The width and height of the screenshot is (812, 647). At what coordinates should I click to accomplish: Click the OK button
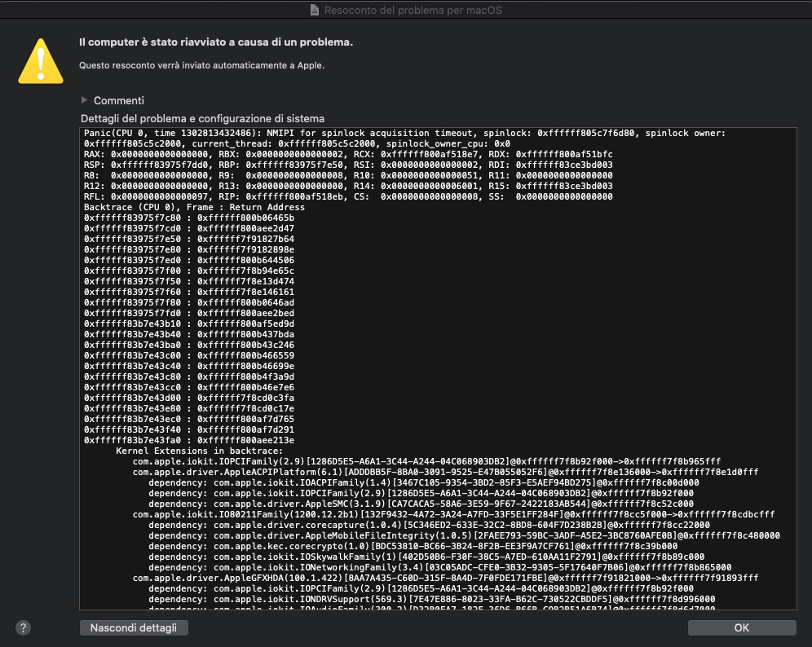[742, 627]
